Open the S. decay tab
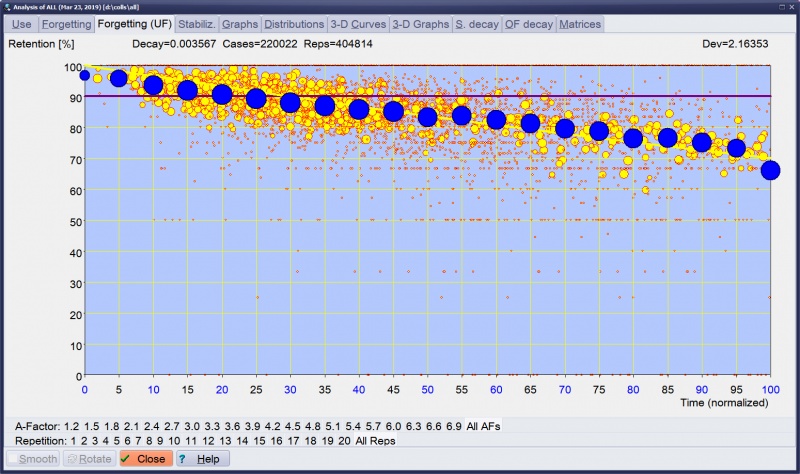Image resolution: width=800 pixels, height=474 pixels. (x=477, y=24)
